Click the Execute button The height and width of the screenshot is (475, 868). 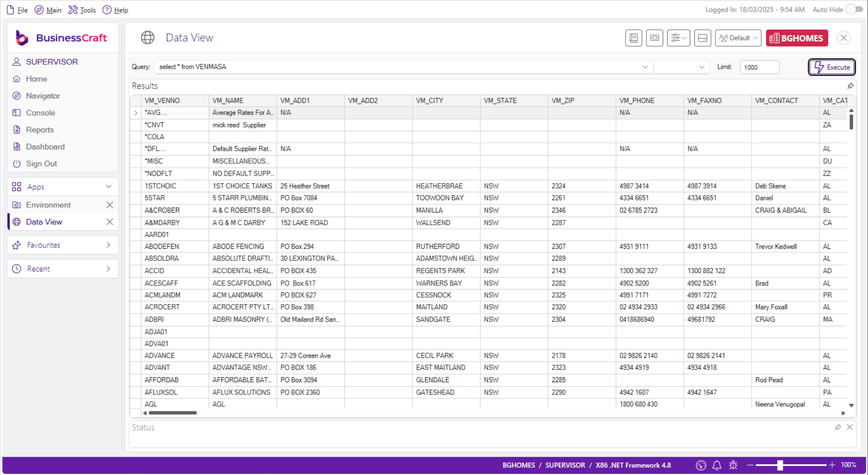point(832,67)
